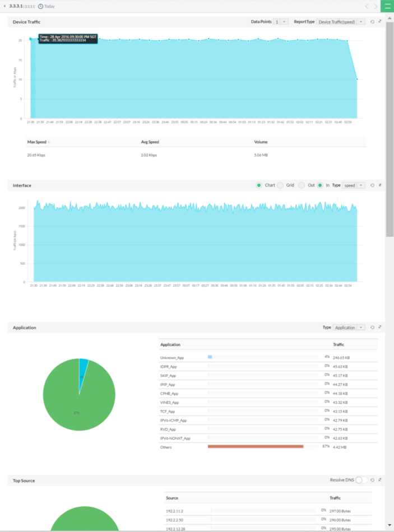This screenshot has height=532, width=394.
Task: Refresh the Device Traffic widget
Action: click(372, 22)
